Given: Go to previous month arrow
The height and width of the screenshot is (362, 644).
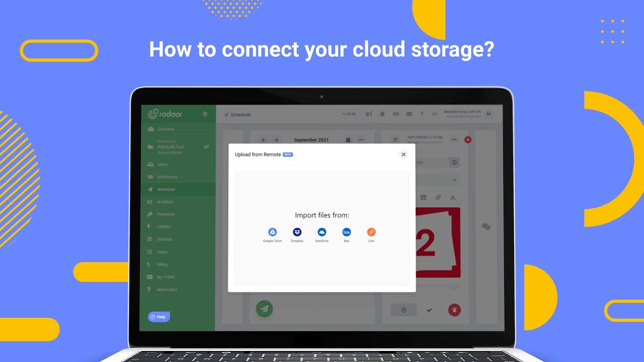Looking at the screenshot, I should 264,140.
